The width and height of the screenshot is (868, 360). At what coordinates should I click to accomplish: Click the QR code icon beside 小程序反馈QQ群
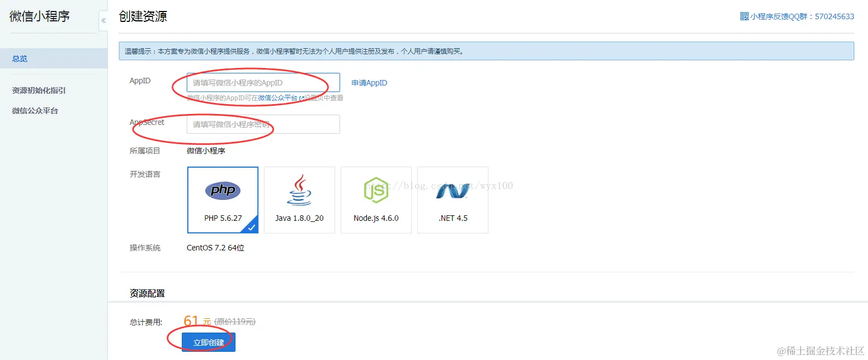click(x=744, y=16)
